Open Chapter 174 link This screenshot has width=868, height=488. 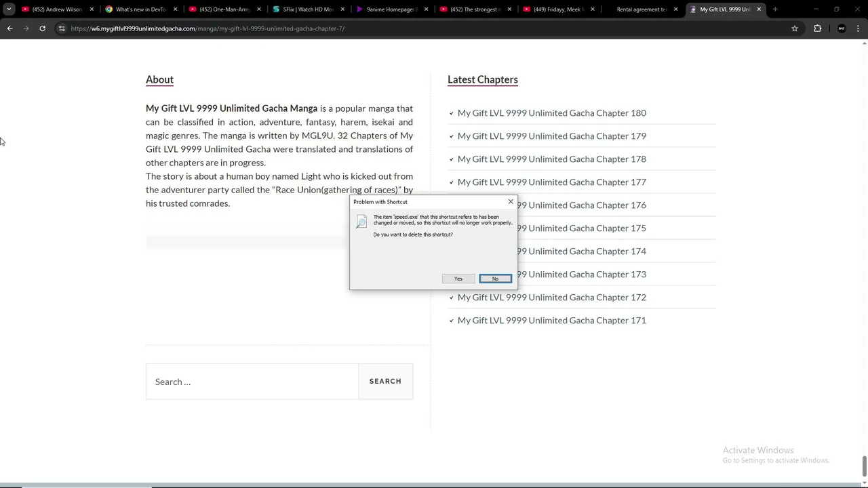[582, 251]
